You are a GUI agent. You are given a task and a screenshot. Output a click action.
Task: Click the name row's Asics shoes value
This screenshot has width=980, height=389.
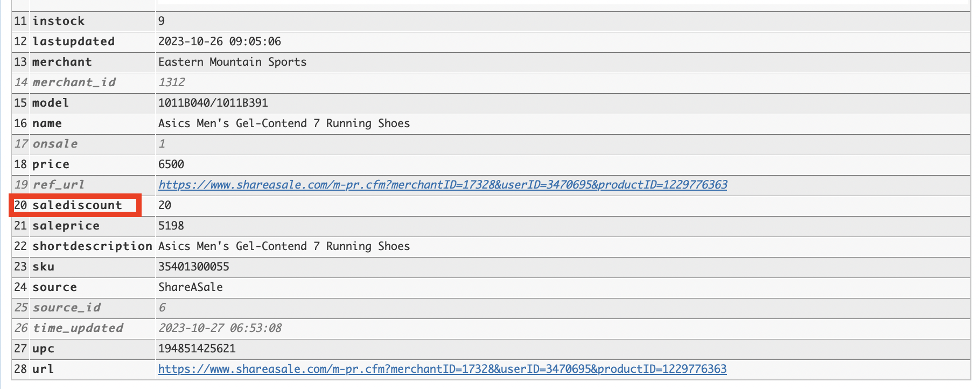(284, 123)
